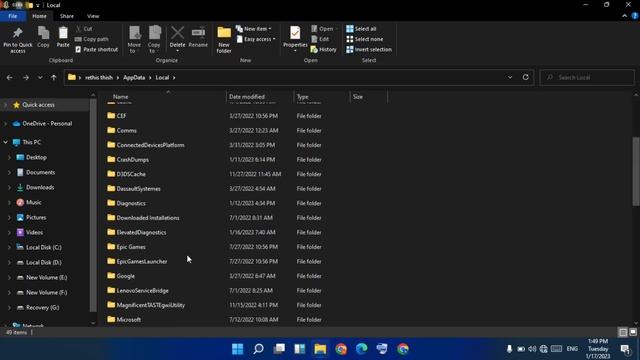This screenshot has height=360, width=640.
Task: Open recent locations dropdown arrow
Action: [40, 77]
